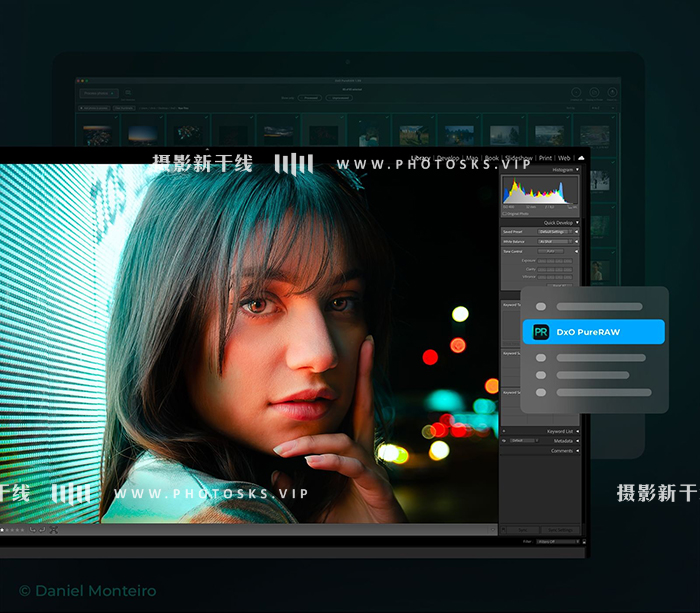Click the Sync button
Viewport: 700px width, 613px height.
(x=523, y=530)
